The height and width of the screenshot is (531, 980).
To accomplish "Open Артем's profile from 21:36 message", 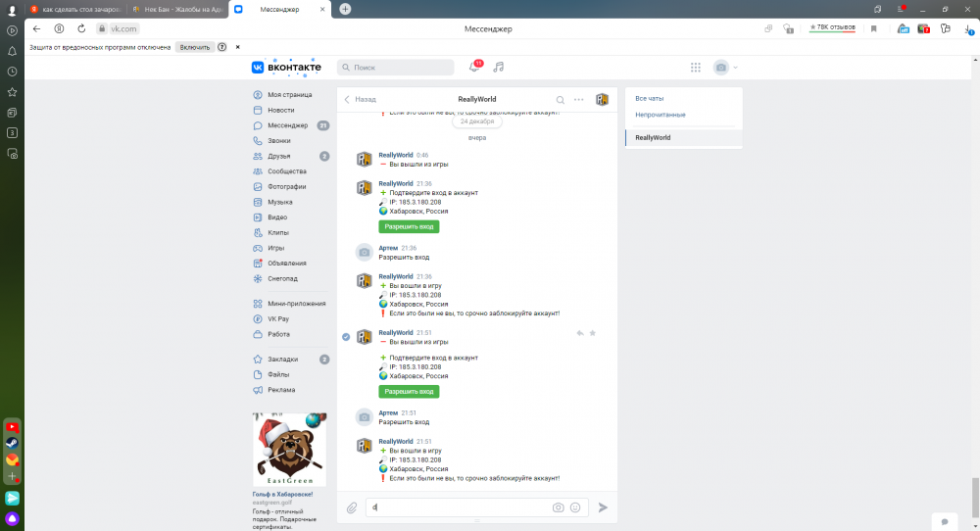I will click(x=388, y=248).
